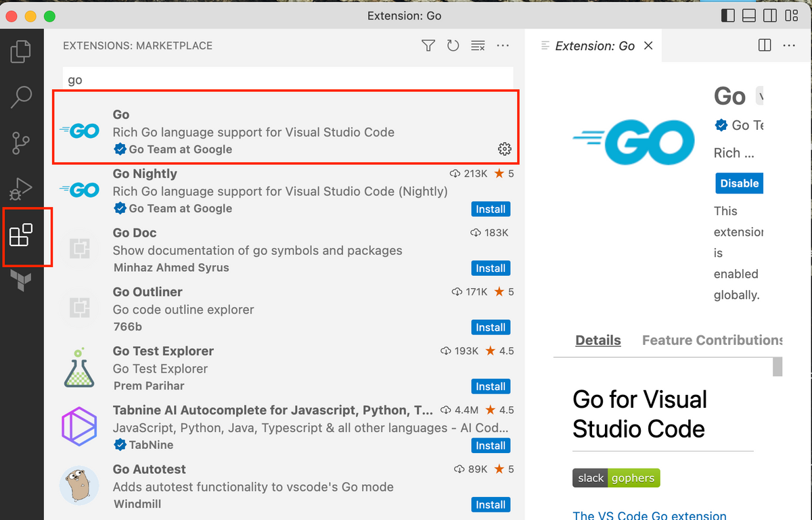Select the Tabnine AI Autocomplete extension
This screenshot has height=520, width=812.
point(286,428)
